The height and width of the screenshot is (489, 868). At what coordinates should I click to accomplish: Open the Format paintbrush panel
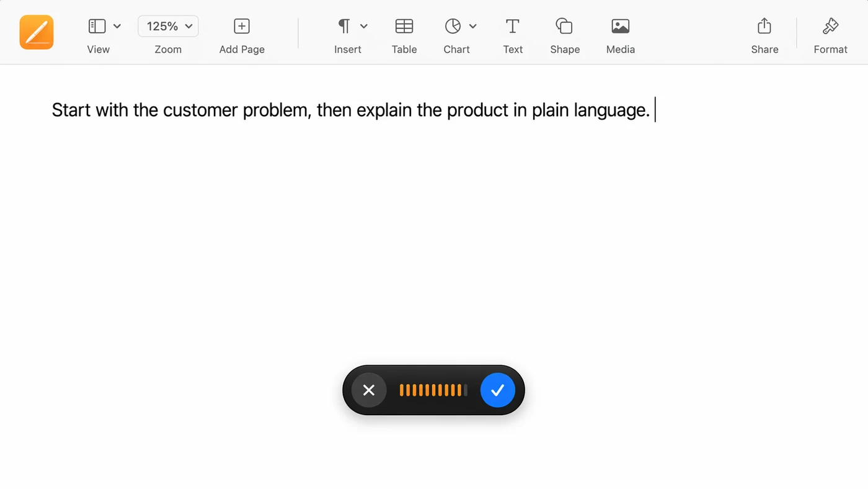pyautogui.click(x=830, y=26)
